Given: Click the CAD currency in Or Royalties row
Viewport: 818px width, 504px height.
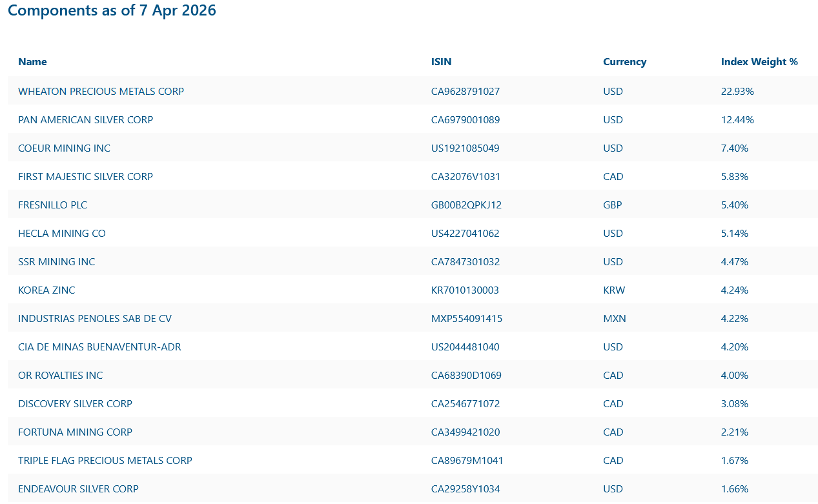Looking at the screenshot, I should [x=613, y=376].
